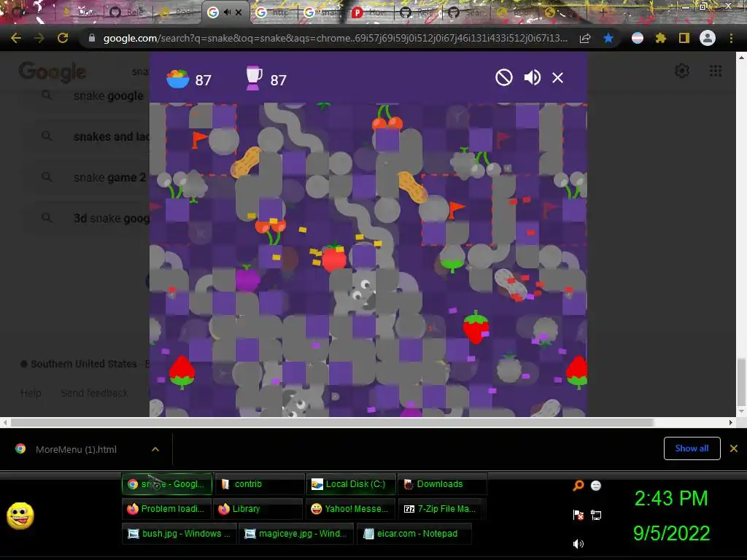
Task: Open the 'Local Disk (C:)' taskbar item
Action: click(351, 484)
